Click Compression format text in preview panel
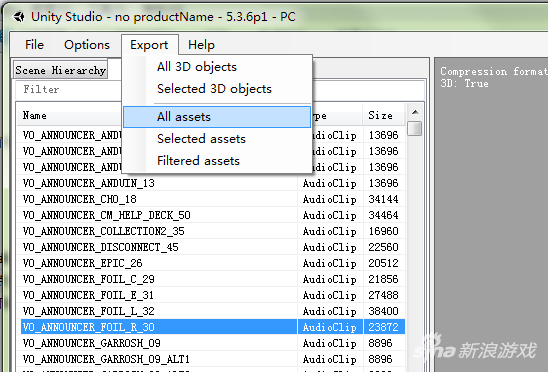 pos(493,71)
